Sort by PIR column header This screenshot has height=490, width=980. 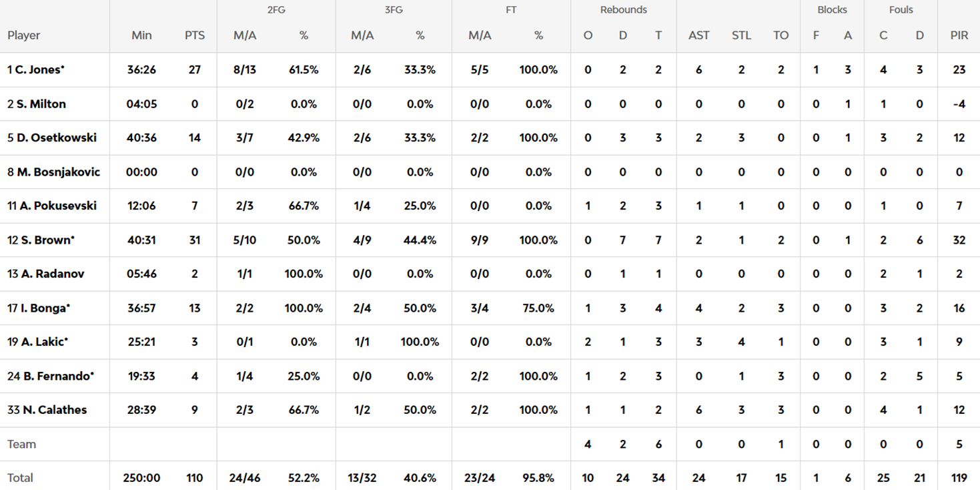959,35
